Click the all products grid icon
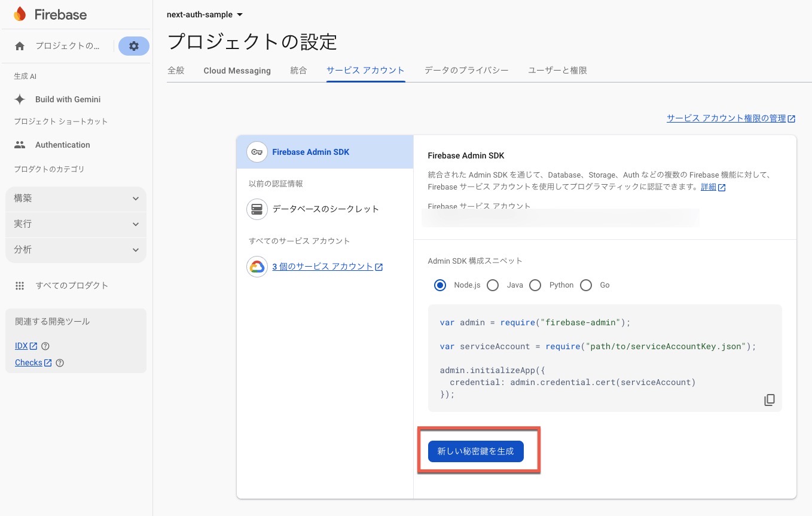Screen dimensions: 812x516 20,286
